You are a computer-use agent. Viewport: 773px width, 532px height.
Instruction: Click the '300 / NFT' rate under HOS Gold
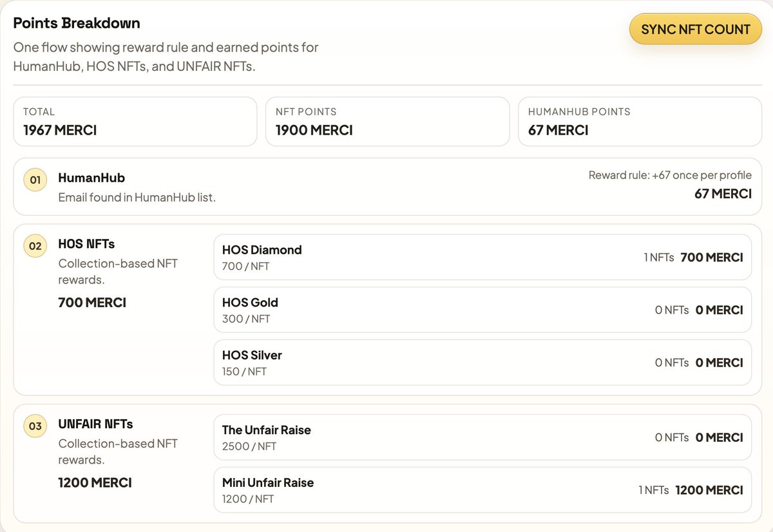(246, 319)
